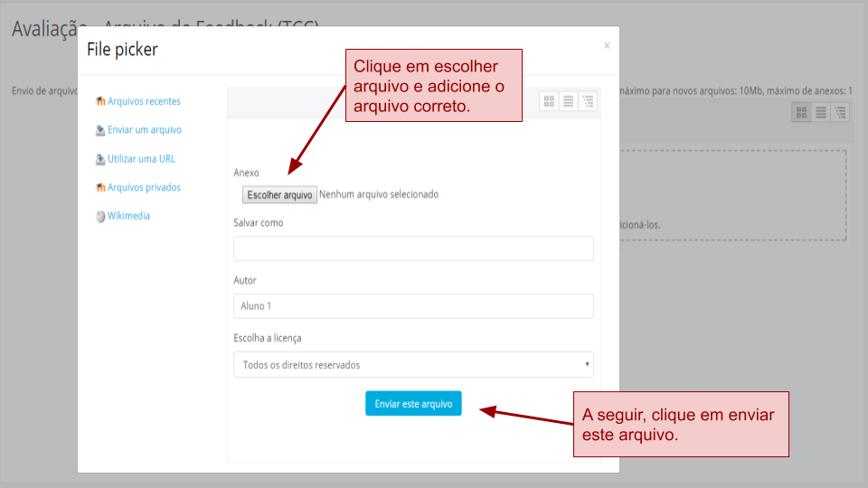Click the Arquivos recentes repository icon

(x=100, y=101)
